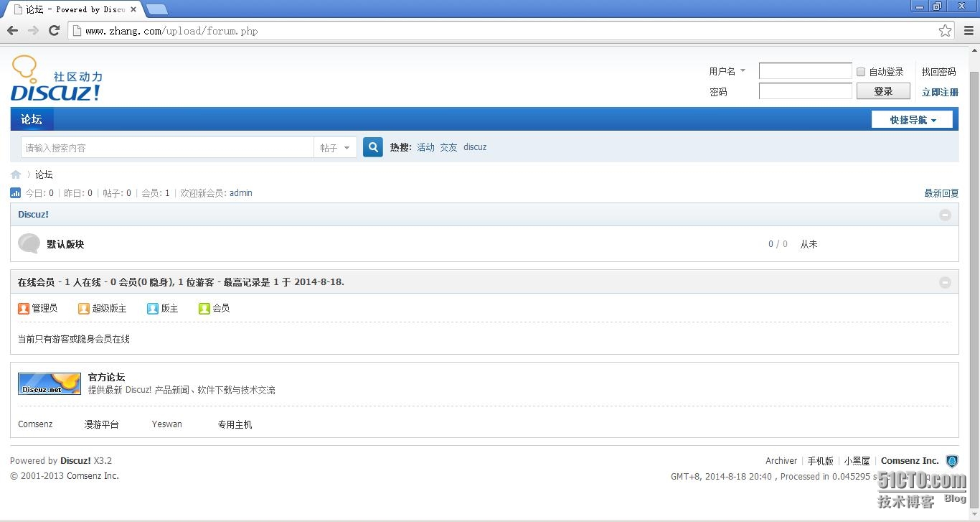Open the admin member link

(x=241, y=193)
